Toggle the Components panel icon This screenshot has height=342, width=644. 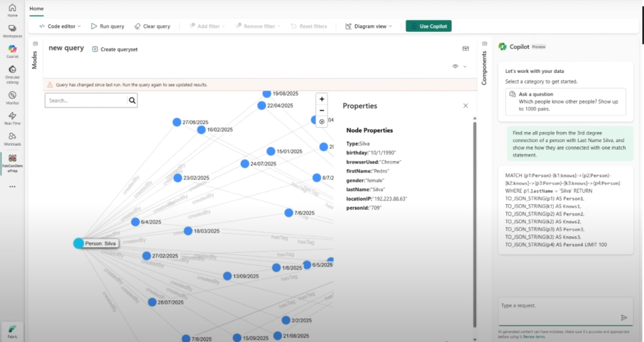point(485,43)
